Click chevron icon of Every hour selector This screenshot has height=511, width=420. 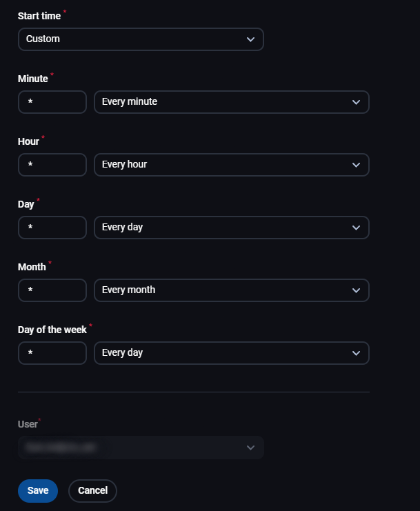pyautogui.click(x=356, y=165)
